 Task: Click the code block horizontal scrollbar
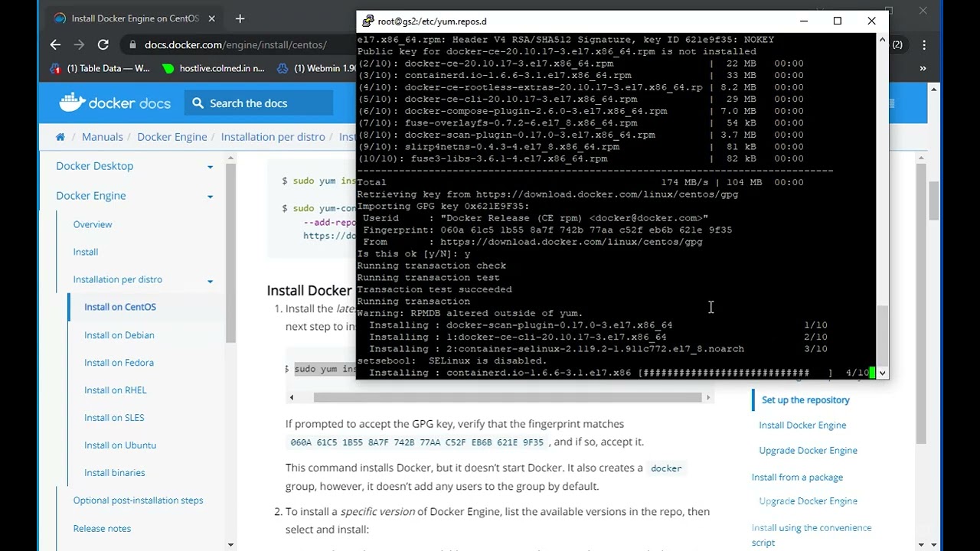pos(508,397)
